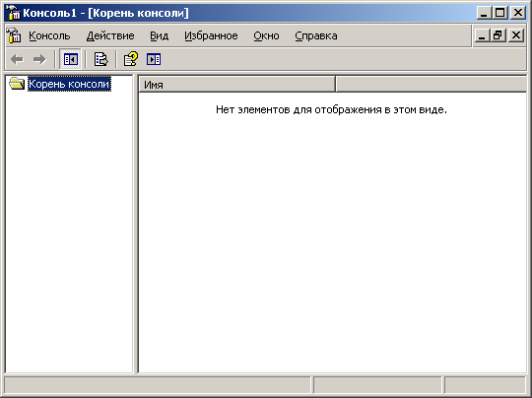
Task: Click the Export list toolbar icon
Action: 100,59
